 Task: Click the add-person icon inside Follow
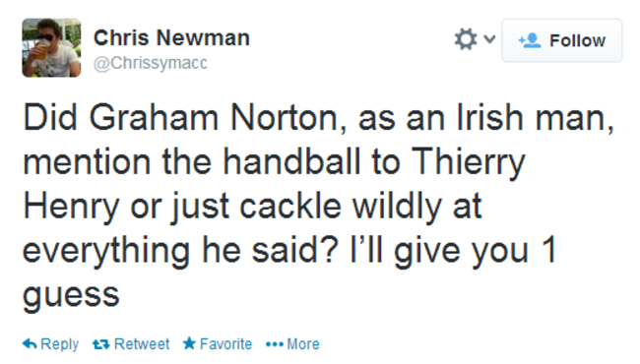(530, 40)
